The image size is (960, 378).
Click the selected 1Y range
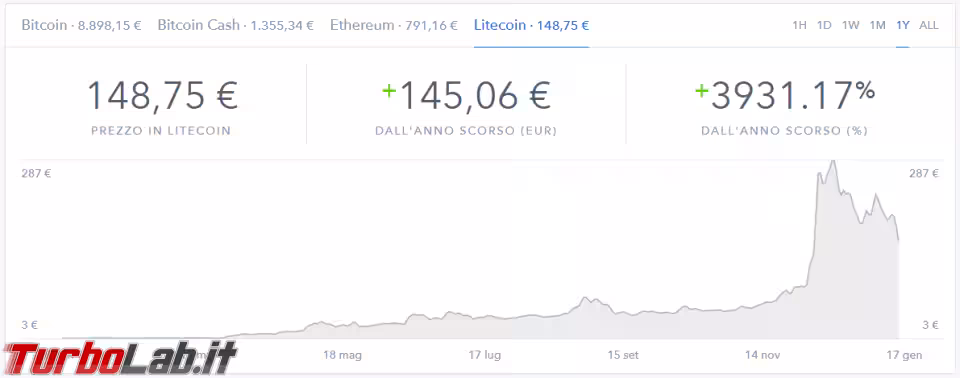point(903,26)
